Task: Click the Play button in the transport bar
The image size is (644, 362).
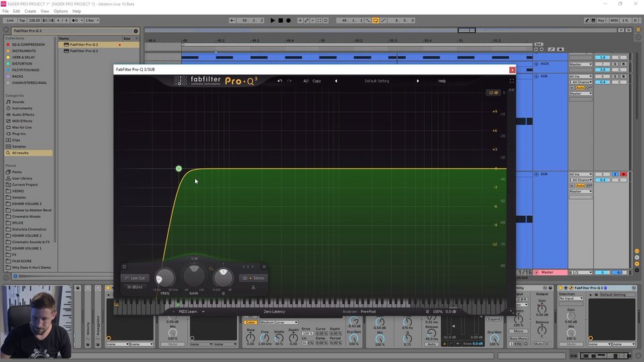Action: pos(272,20)
